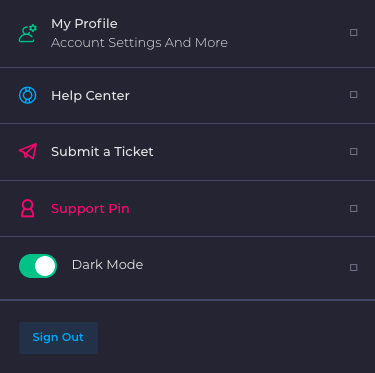Click the paper plane ticket icon
The height and width of the screenshot is (373, 375).
tap(28, 151)
